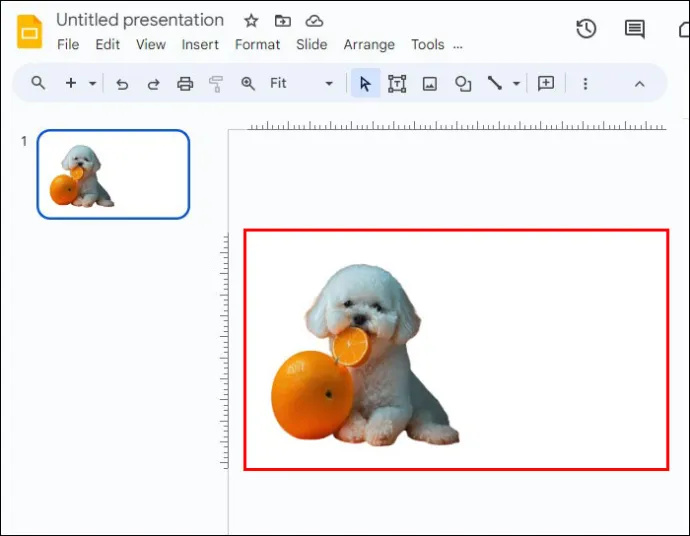Click the Move to folder icon

point(283,20)
